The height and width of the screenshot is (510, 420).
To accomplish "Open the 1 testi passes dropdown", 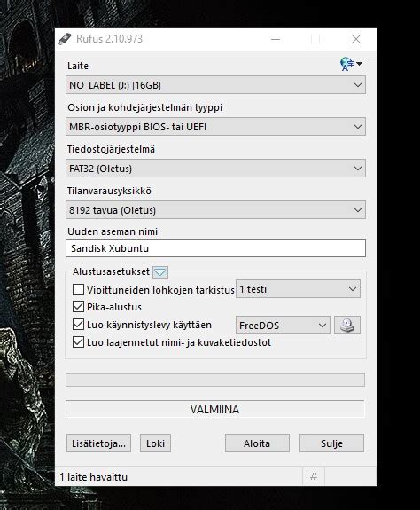I will [298, 289].
